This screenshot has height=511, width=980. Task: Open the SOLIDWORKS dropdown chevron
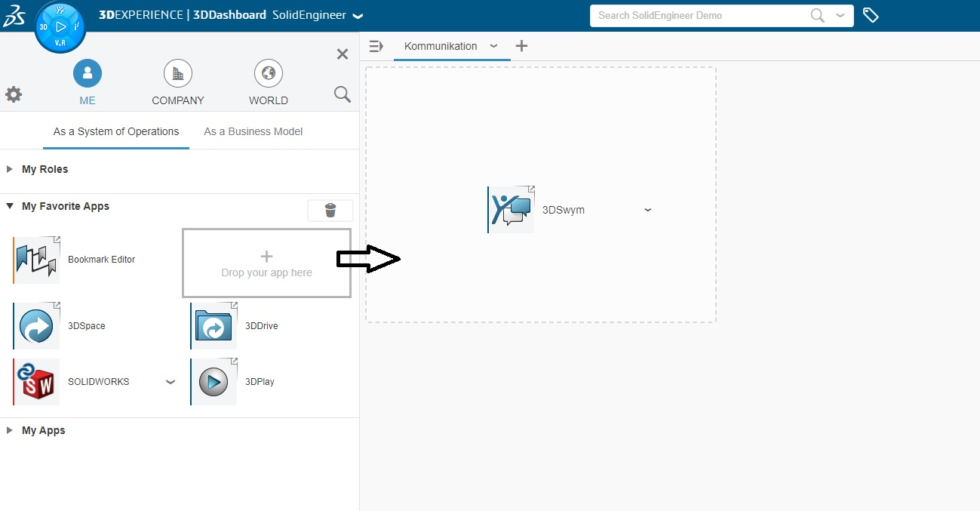click(170, 382)
